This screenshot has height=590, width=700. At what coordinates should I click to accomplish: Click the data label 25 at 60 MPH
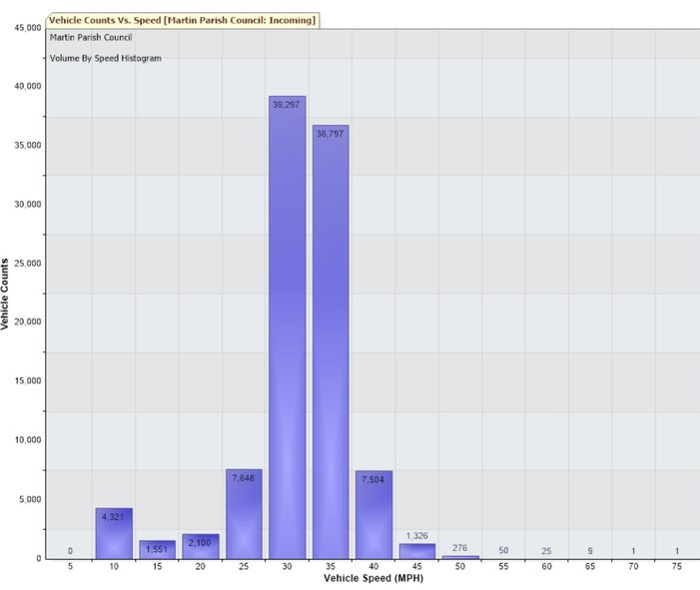pyautogui.click(x=547, y=550)
